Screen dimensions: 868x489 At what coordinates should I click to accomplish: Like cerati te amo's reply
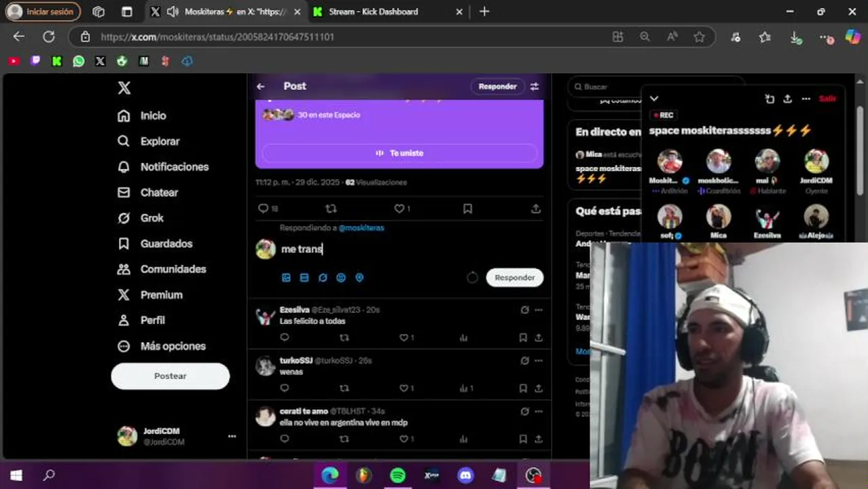tap(403, 439)
